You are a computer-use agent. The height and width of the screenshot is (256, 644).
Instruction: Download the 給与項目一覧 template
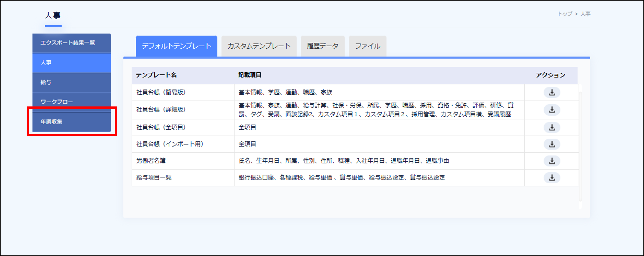click(x=552, y=178)
